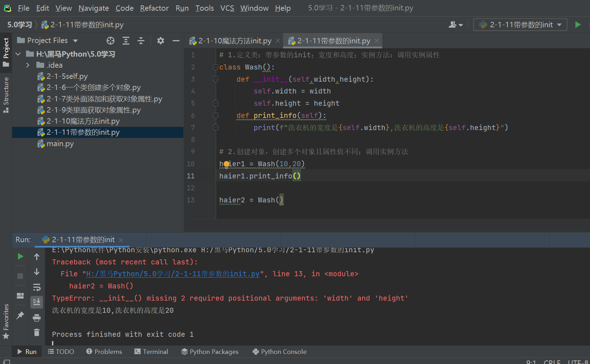Click the 5.0学习 breadcrumb in navigation bar
The height and width of the screenshot is (364, 590).
20,25
